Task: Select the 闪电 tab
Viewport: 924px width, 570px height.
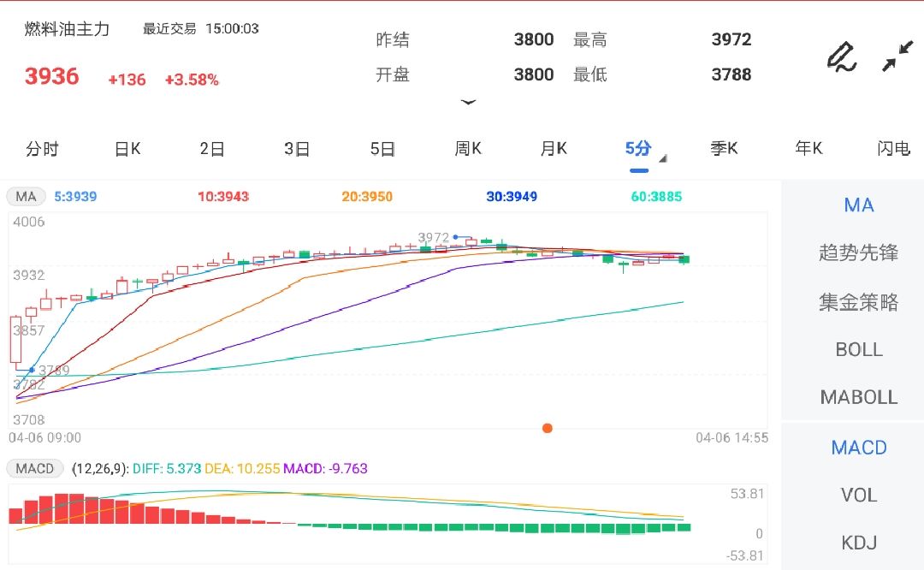Action: click(893, 149)
